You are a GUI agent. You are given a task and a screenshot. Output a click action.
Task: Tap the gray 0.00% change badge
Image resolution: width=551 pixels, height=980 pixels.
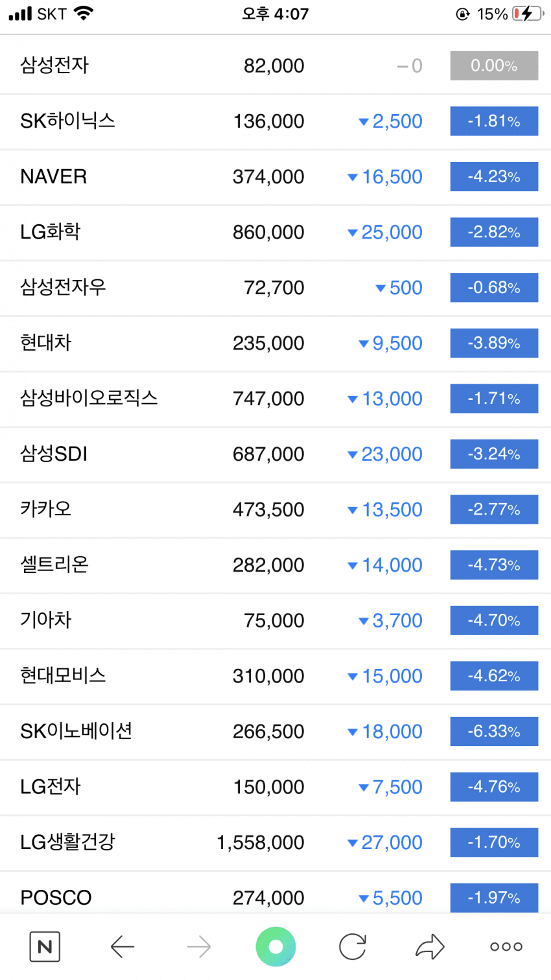[x=494, y=65]
